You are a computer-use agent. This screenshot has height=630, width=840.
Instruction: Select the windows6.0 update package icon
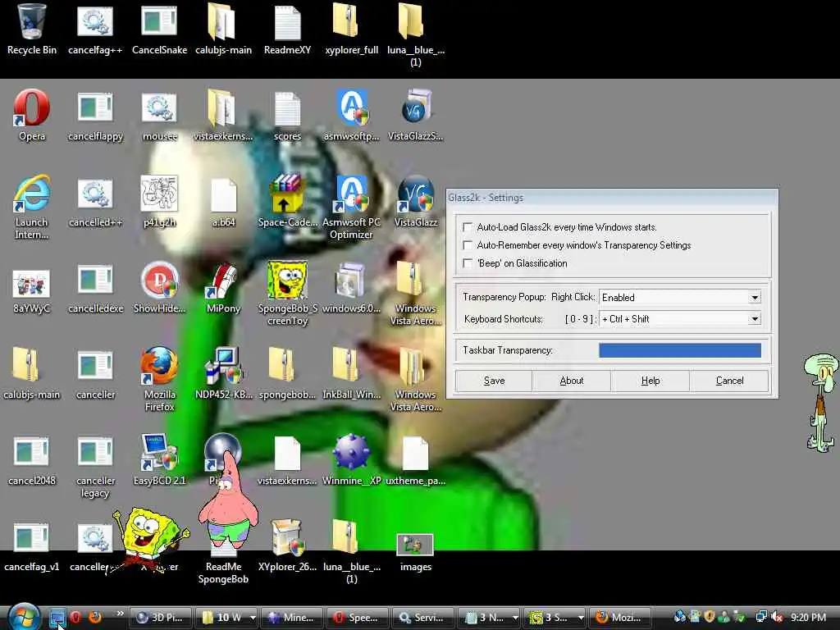pyautogui.click(x=351, y=288)
